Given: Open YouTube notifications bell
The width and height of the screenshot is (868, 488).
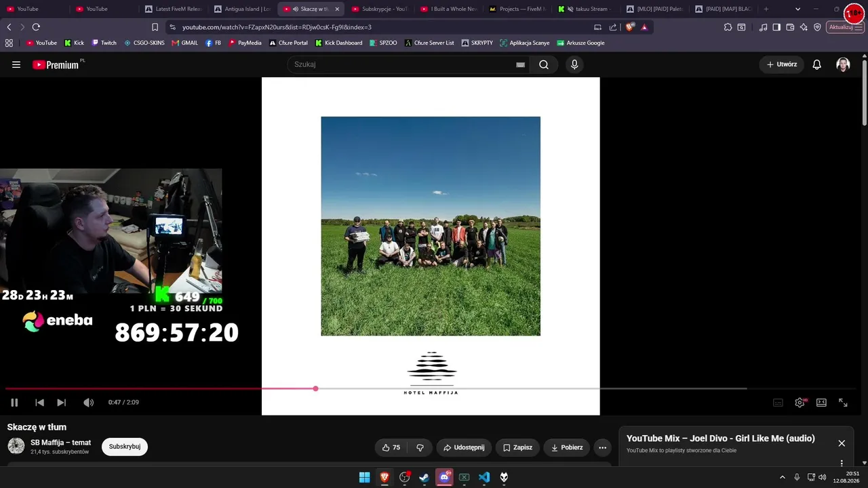Looking at the screenshot, I should pos(817,65).
